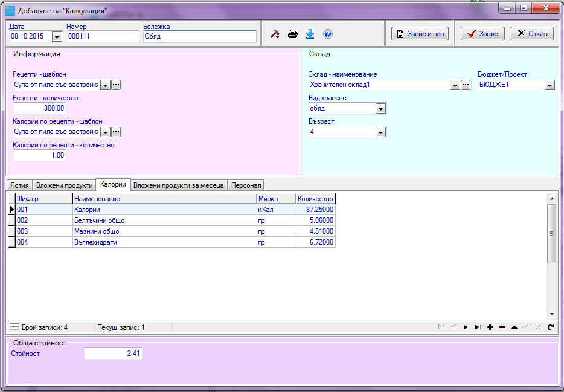Browse recipe templates with ellipsis button
The width and height of the screenshot is (564, 392).
point(116,85)
